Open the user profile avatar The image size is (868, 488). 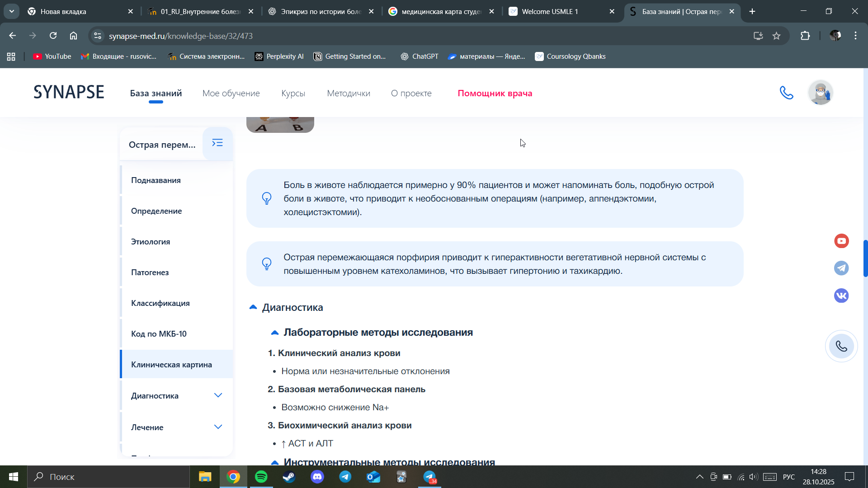820,93
